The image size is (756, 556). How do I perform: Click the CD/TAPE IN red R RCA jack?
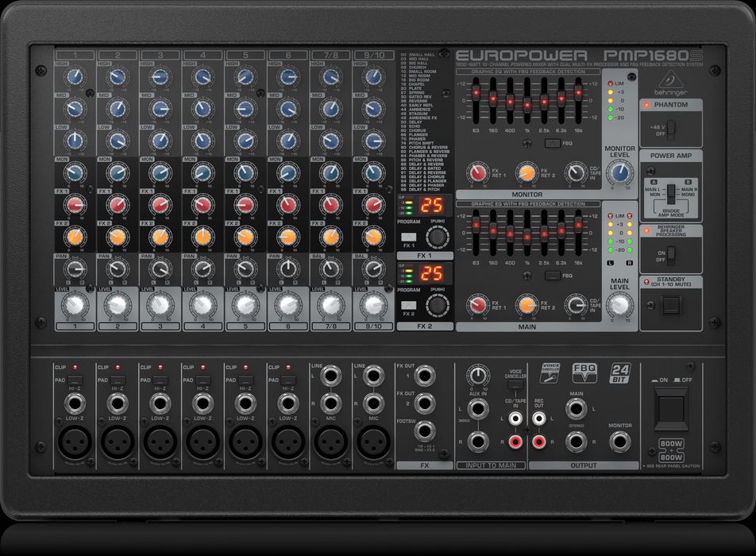point(515,442)
